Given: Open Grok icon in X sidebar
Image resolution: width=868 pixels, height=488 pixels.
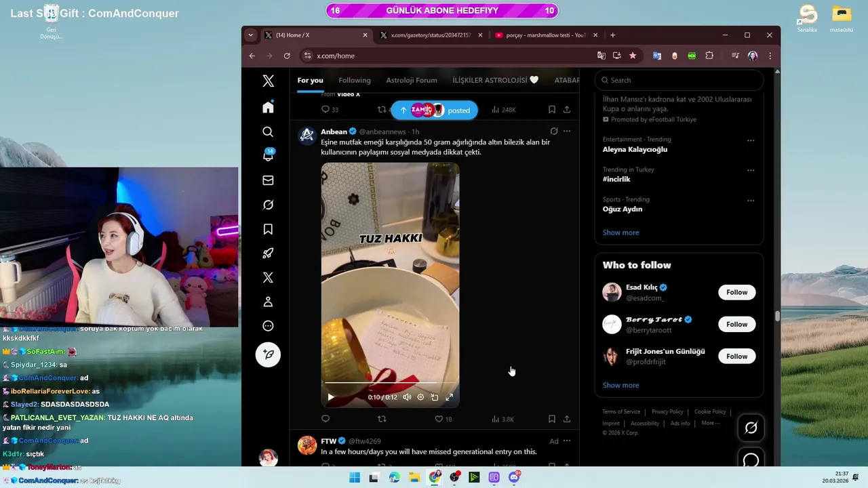Looking at the screenshot, I should (268, 205).
